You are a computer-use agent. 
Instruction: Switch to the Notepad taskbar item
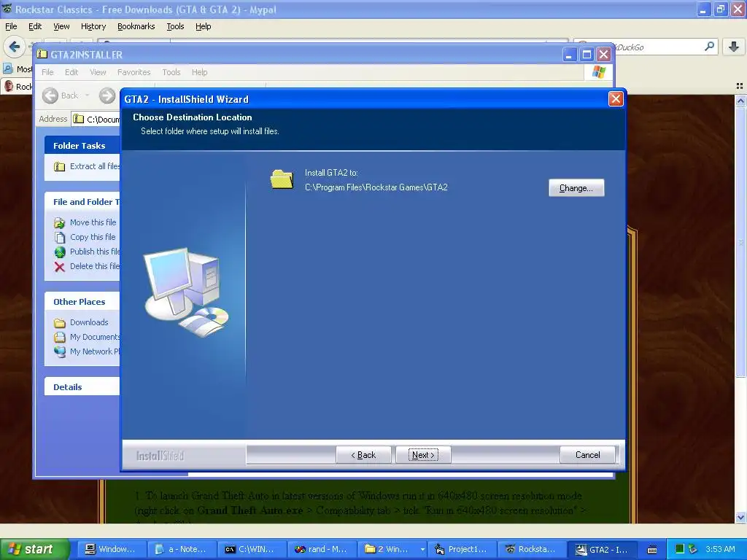click(182, 549)
